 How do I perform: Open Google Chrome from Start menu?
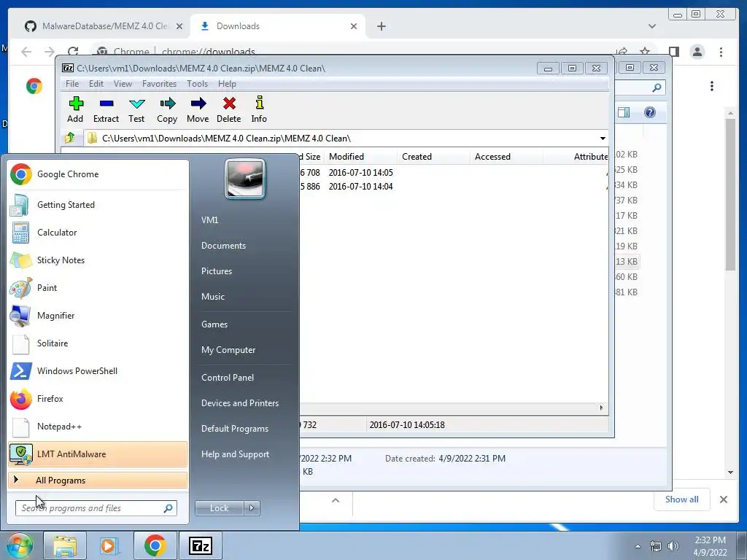click(x=98, y=174)
